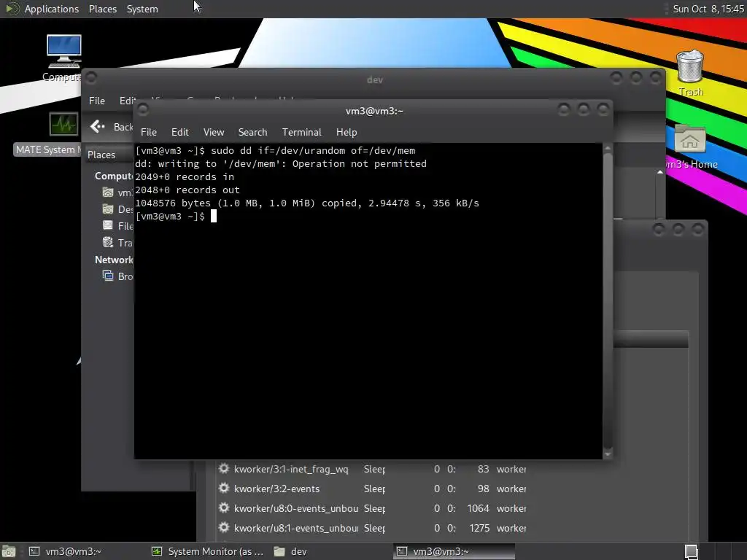
Task: Open the Computer desktop icon
Action: pyautogui.click(x=64, y=52)
